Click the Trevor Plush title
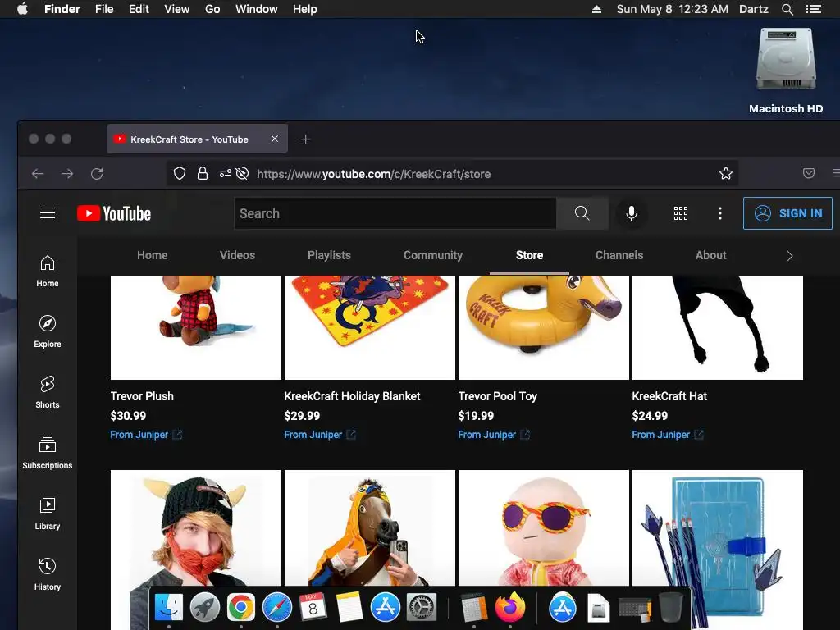Viewport: 840px width, 630px height. [142, 396]
